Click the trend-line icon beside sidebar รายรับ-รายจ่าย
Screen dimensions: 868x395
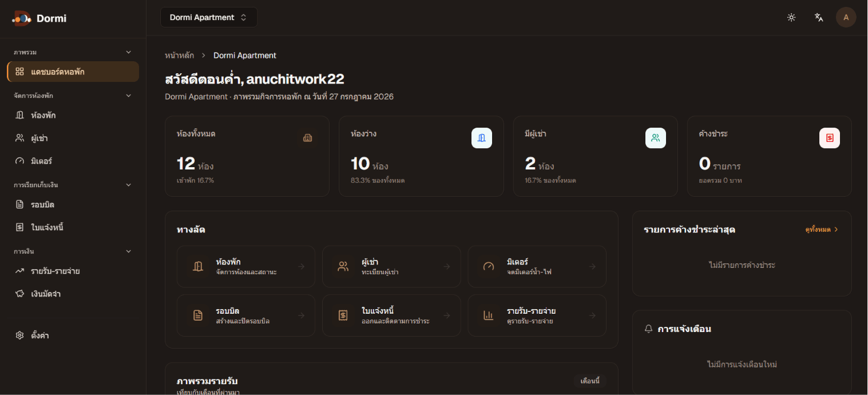click(x=19, y=271)
